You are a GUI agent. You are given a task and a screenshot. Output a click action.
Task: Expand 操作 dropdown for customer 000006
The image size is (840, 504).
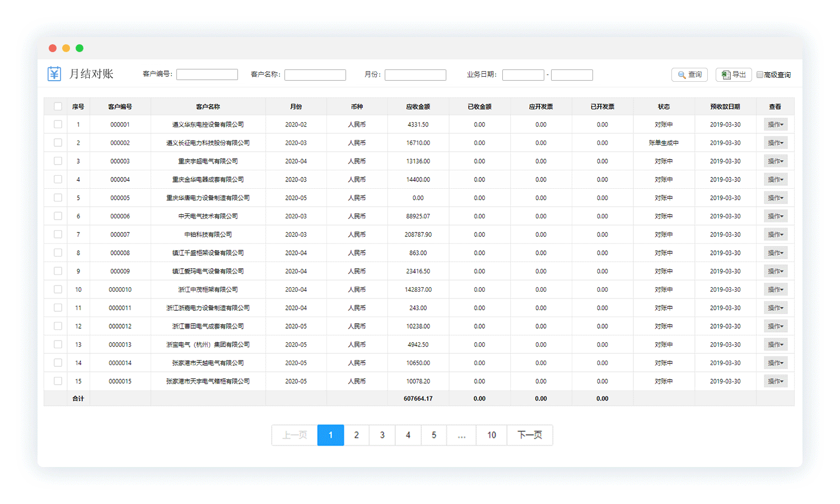[x=775, y=216]
